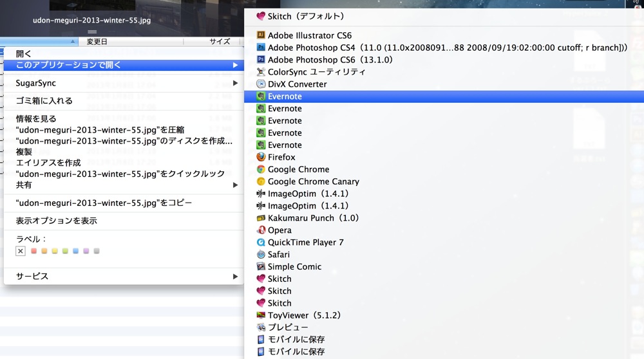This screenshot has height=359, width=644.
Task: Select ゴミ箱に入れる menu item
Action: (44, 101)
